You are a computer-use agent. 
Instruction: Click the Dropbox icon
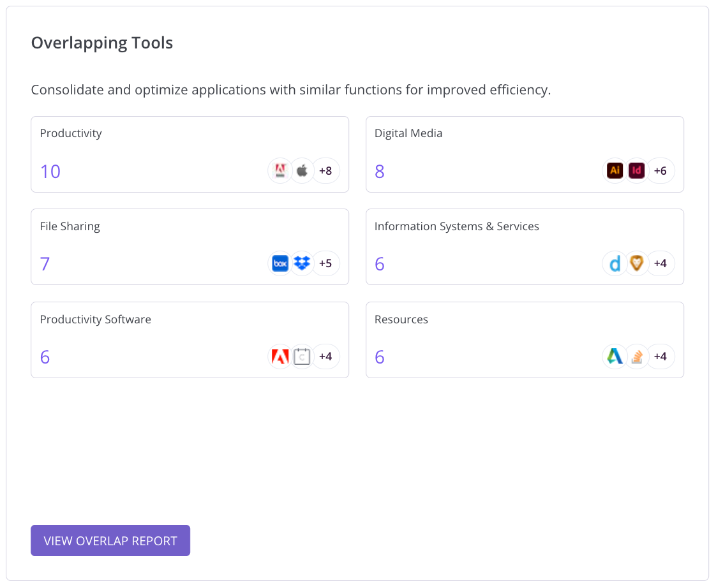[302, 263]
